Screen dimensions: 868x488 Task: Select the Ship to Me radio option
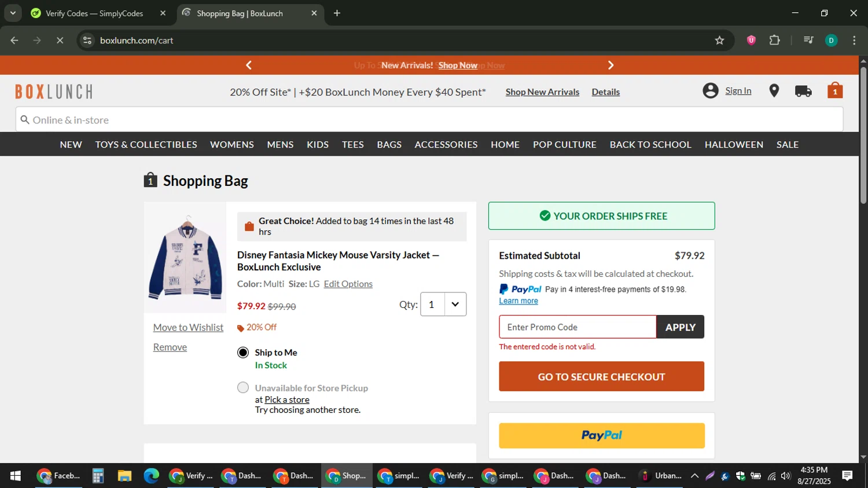tap(243, 353)
